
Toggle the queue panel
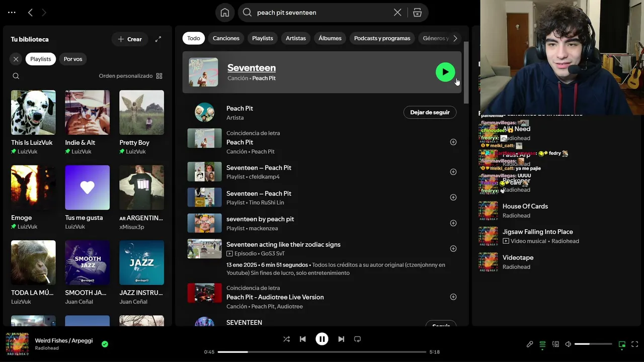point(542,344)
